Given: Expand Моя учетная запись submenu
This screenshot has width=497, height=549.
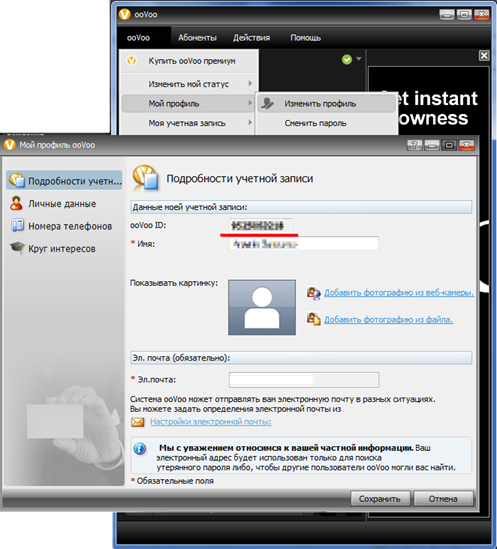Looking at the screenshot, I should tap(188, 123).
